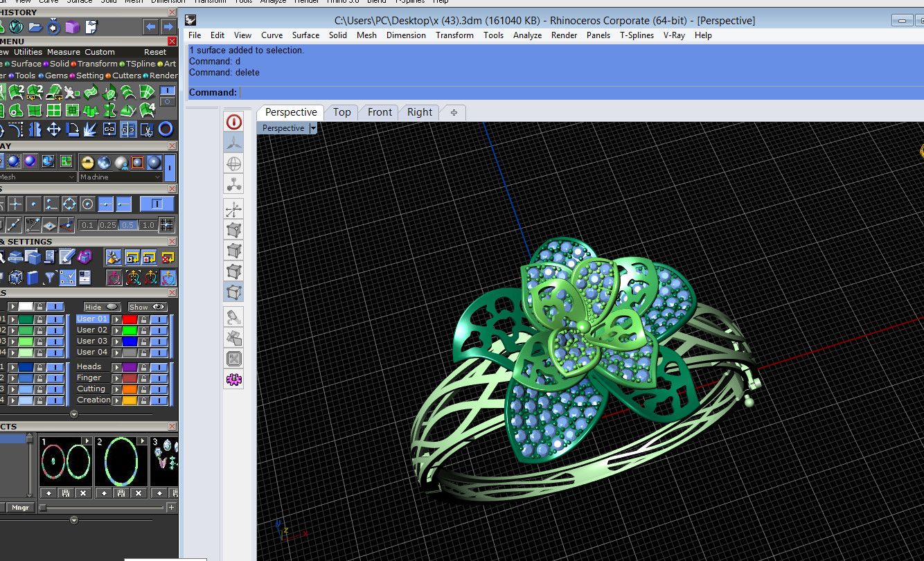924x561 pixels.
Task: Click the Mngr button in the projects panel
Action: pyautogui.click(x=19, y=507)
